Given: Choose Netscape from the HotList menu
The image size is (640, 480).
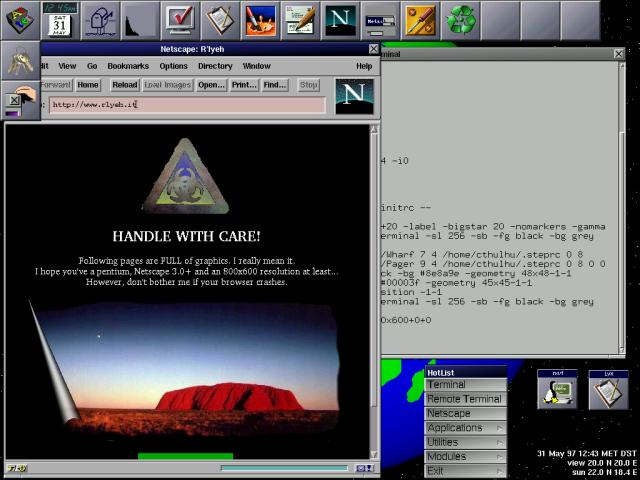Looking at the screenshot, I should [x=466, y=413].
